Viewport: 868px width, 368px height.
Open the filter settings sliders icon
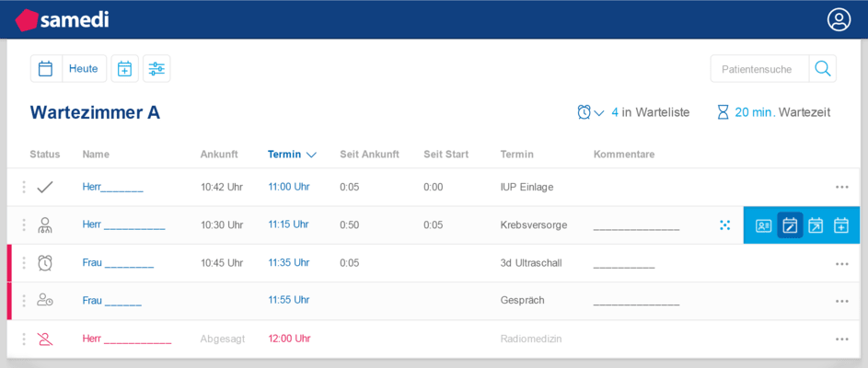point(156,69)
